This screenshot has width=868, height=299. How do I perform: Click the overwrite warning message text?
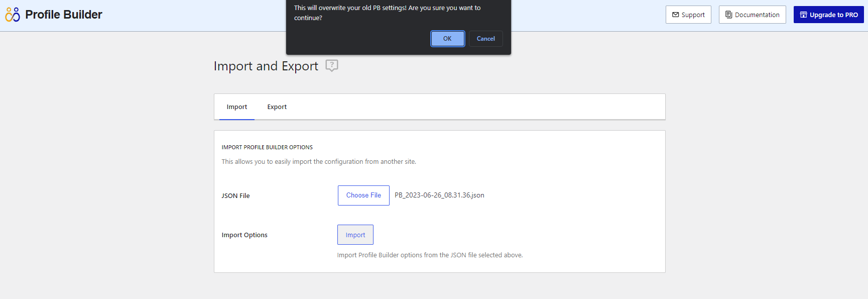(388, 13)
